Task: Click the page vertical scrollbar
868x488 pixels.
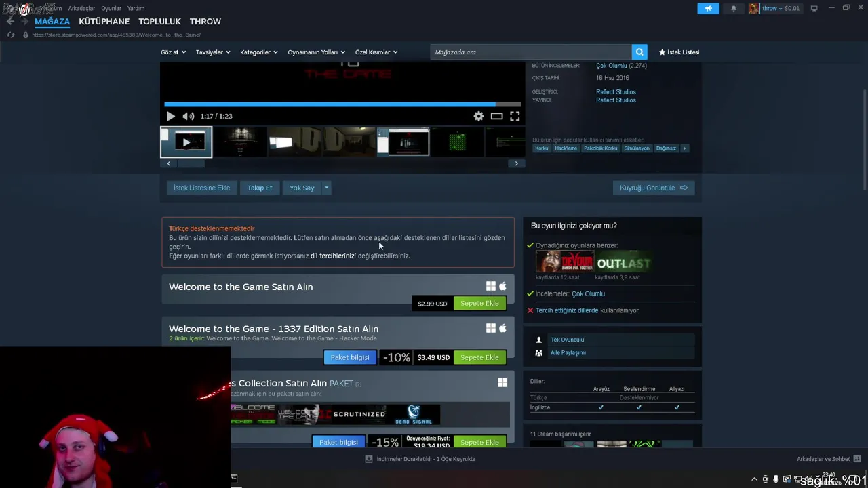Action: [x=865, y=139]
